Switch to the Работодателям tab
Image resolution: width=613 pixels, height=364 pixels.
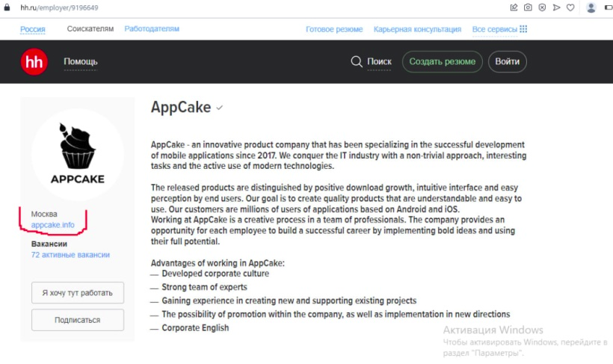pyautogui.click(x=152, y=29)
